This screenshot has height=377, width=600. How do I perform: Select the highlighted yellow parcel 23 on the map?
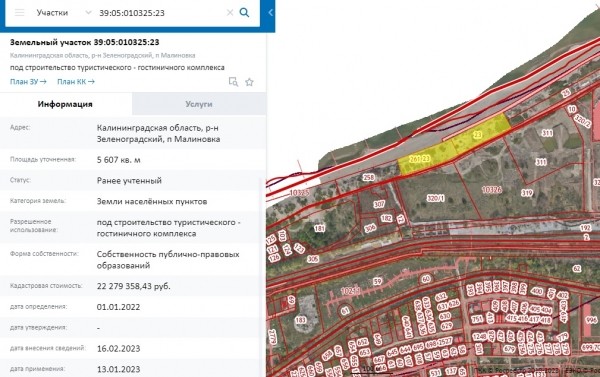point(478,134)
